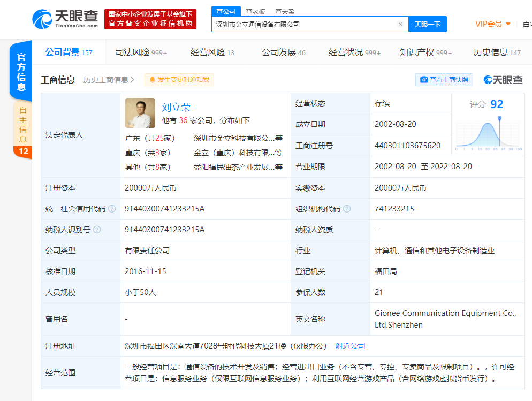Open the 司法风险 tab
This screenshot has height=401, width=532.
(x=141, y=52)
